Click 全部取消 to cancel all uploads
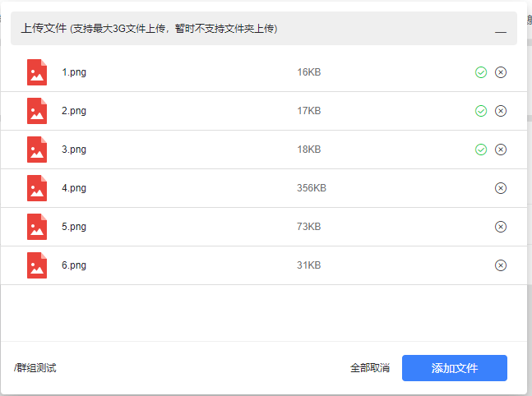The image size is (532, 396). pyautogui.click(x=370, y=368)
